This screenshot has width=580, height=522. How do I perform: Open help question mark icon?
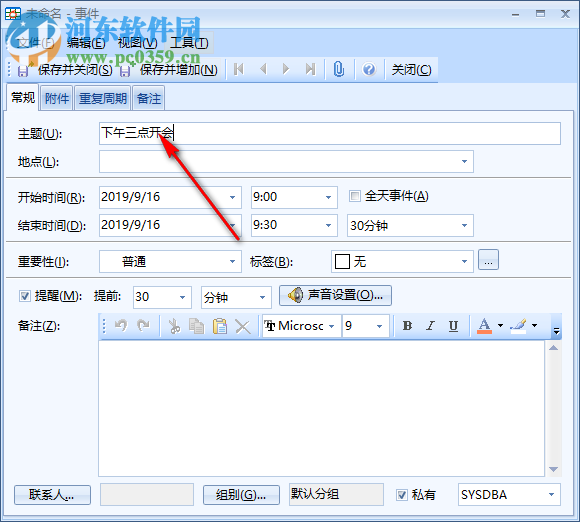369,69
